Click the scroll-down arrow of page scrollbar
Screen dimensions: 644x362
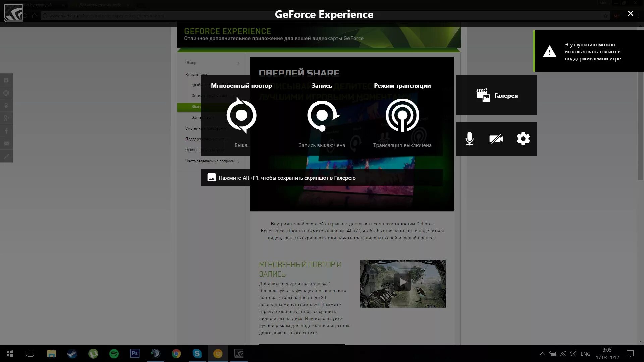(640, 342)
